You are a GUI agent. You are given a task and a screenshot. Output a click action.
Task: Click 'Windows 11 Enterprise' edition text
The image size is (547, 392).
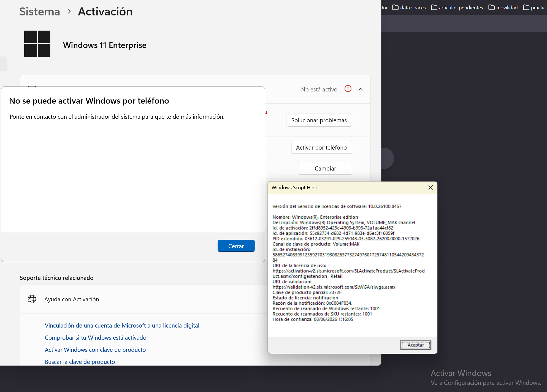click(105, 45)
